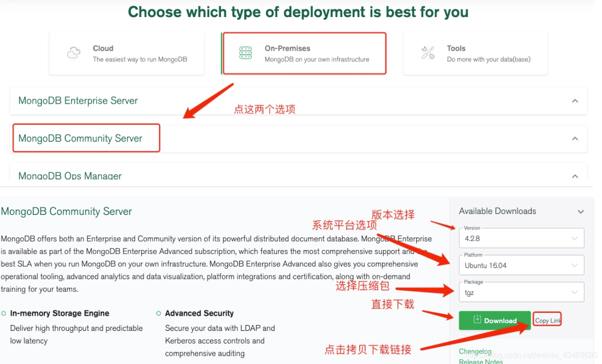Click the In-memory Storage Engine heading
Viewport: 602px width, 364px height.
tap(59, 313)
